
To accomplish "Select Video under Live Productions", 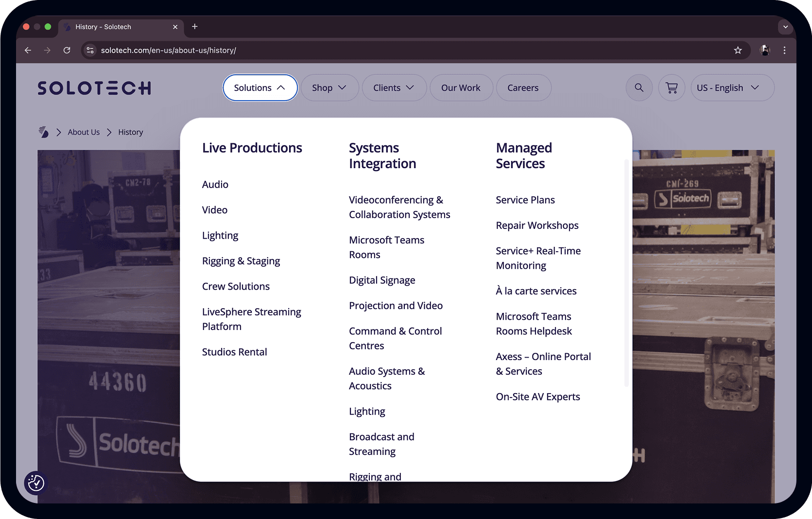I will (x=215, y=210).
